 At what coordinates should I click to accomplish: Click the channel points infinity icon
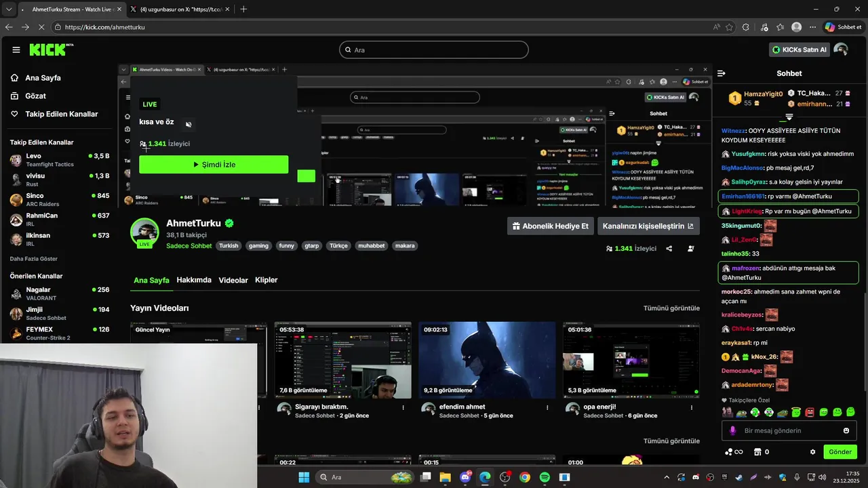click(x=734, y=452)
